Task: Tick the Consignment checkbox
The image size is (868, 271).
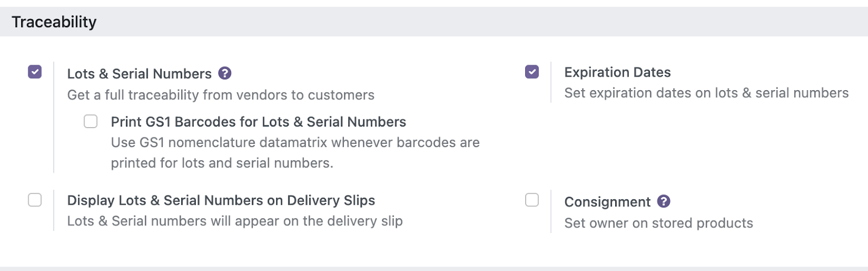Action: (x=532, y=200)
